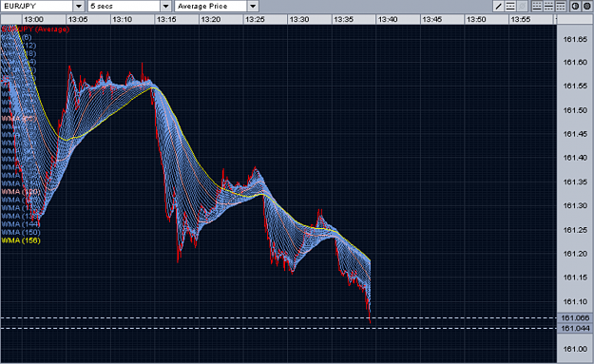The width and height of the screenshot is (594, 364).
Task: Click the 13:45 time axis label
Action: click(x=431, y=19)
